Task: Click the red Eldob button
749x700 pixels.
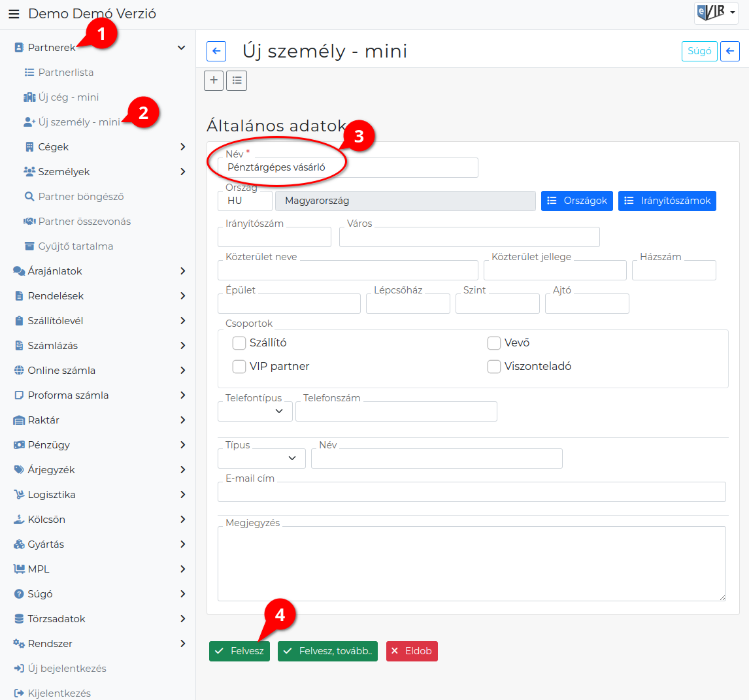Action: [x=412, y=651]
